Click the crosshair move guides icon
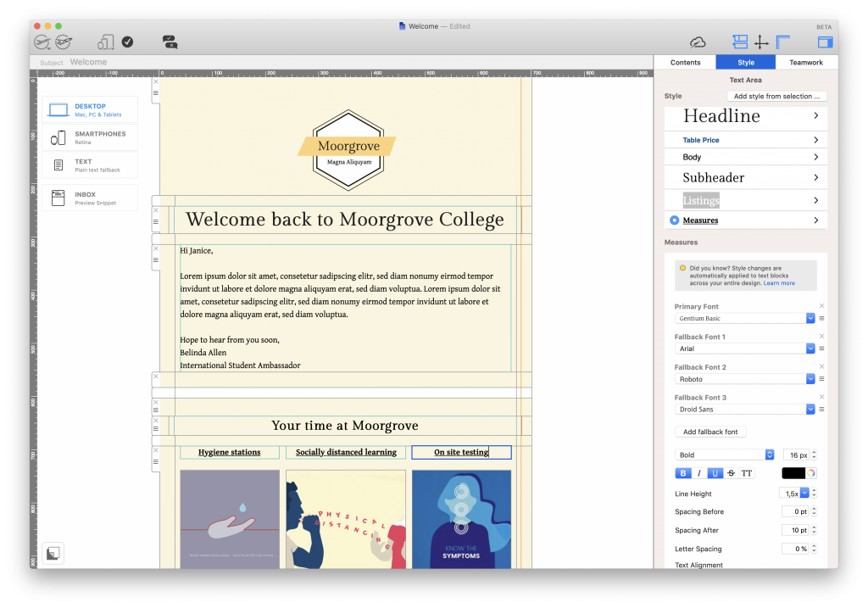The height and width of the screenshot is (608, 868). click(761, 42)
